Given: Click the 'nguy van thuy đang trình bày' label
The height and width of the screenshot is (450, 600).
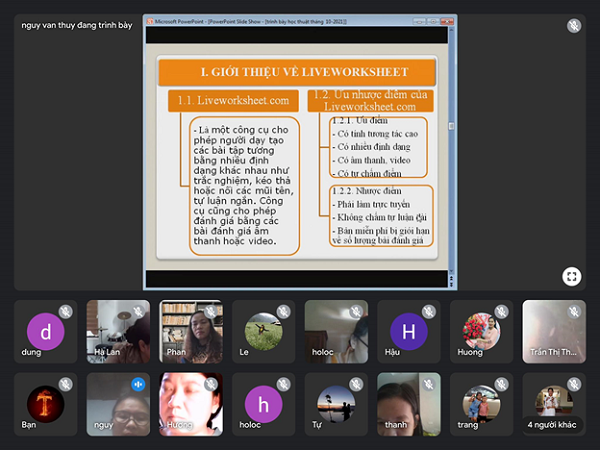Looking at the screenshot, I should [77, 25].
